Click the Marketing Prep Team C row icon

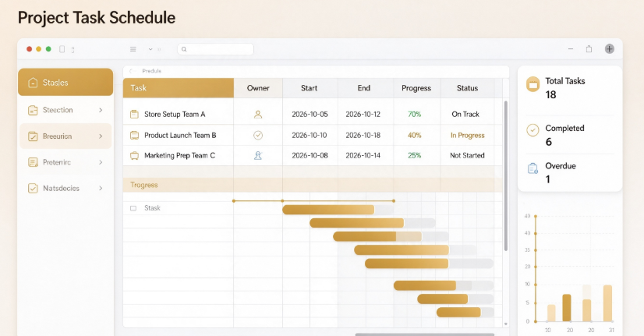pyautogui.click(x=134, y=156)
